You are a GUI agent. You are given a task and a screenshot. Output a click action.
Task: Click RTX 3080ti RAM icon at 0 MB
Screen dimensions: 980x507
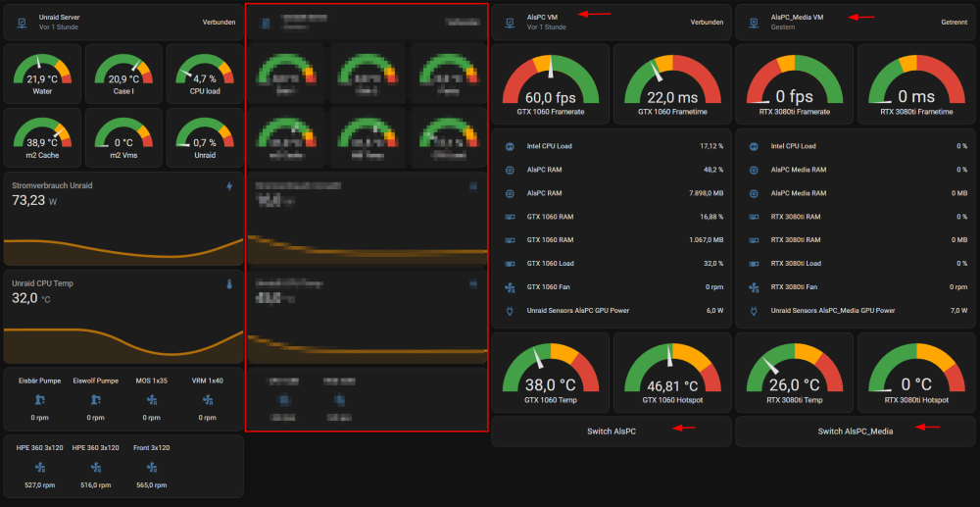753,240
